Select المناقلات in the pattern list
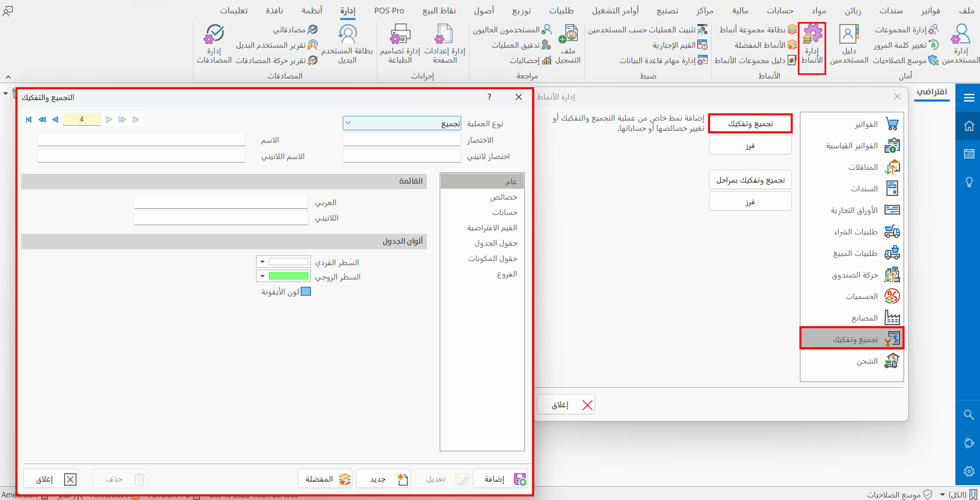The image size is (980, 500). coord(852,167)
